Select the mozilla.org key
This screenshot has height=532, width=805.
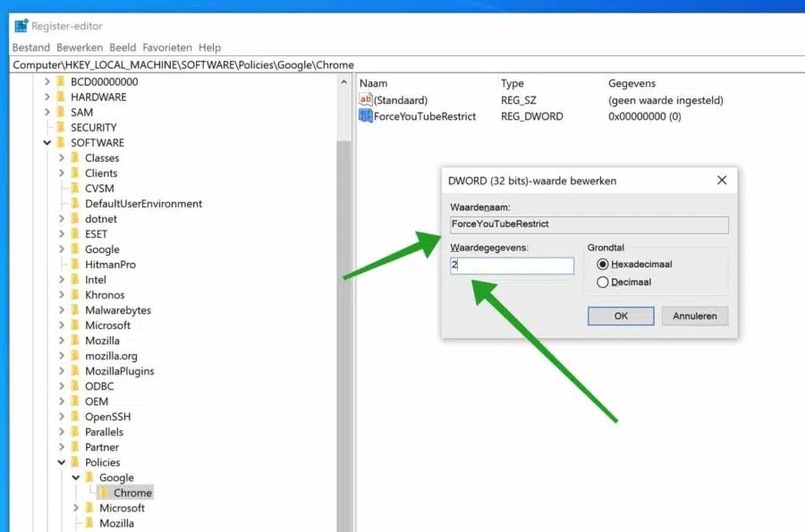111,356
